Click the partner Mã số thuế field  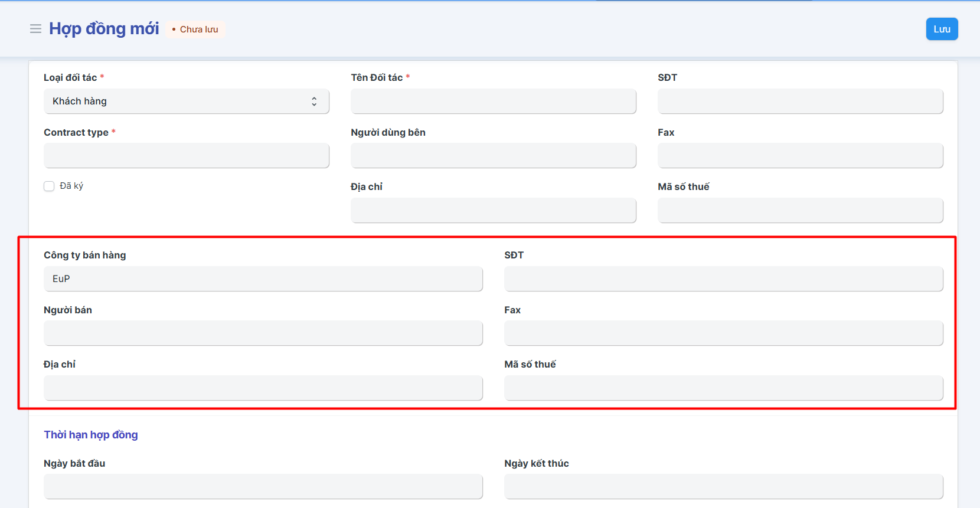pos(800,211)
